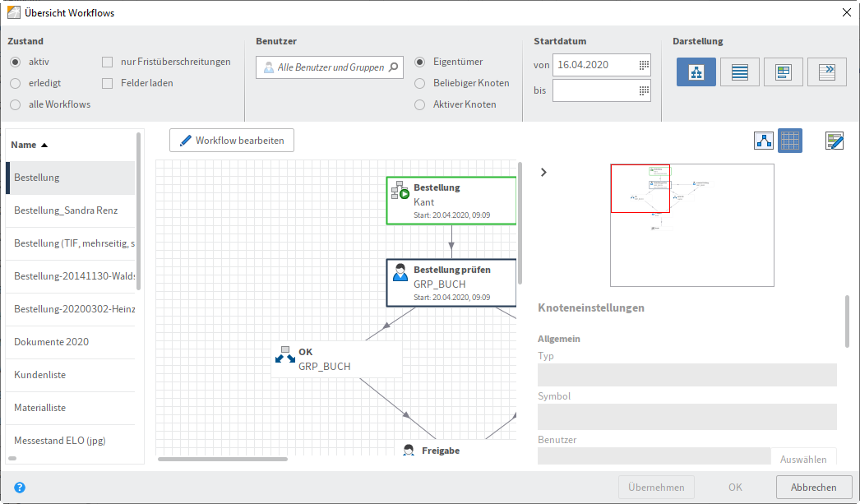Select the third Darstellung view icon
This screenshot has width=860, height=504.
click(x=783, y=72)
